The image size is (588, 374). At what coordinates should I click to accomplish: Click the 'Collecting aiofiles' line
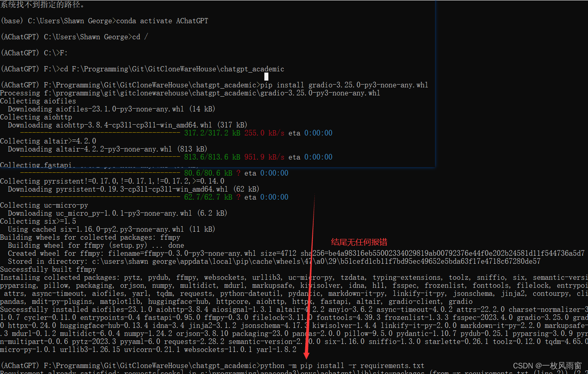coord(38,101)
